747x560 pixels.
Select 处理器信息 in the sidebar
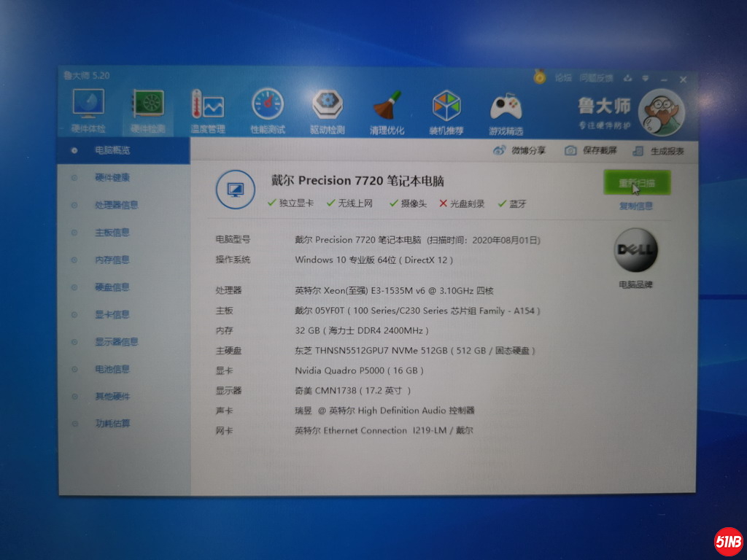(x=124, y=205)
